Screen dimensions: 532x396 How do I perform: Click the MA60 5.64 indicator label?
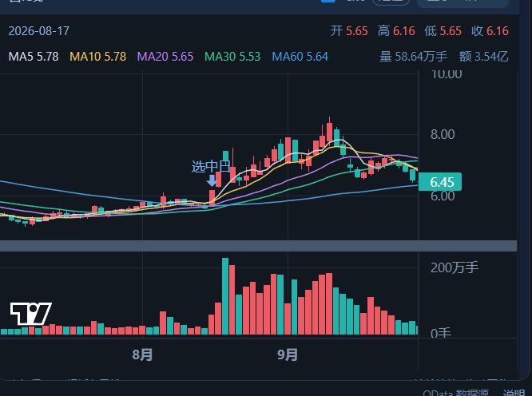pyautogui.click(x=300, y=56)
